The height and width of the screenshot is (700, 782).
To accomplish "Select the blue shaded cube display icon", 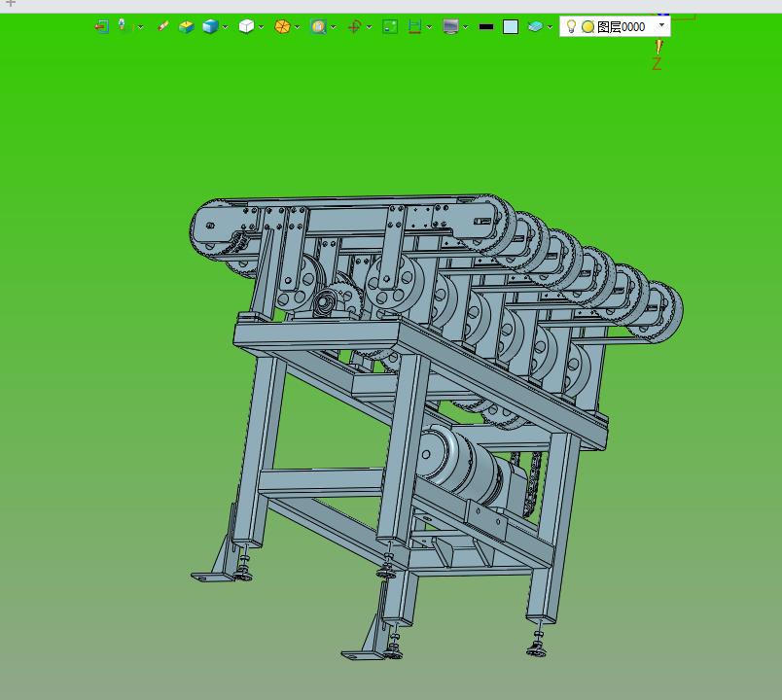I will [210, 26].
